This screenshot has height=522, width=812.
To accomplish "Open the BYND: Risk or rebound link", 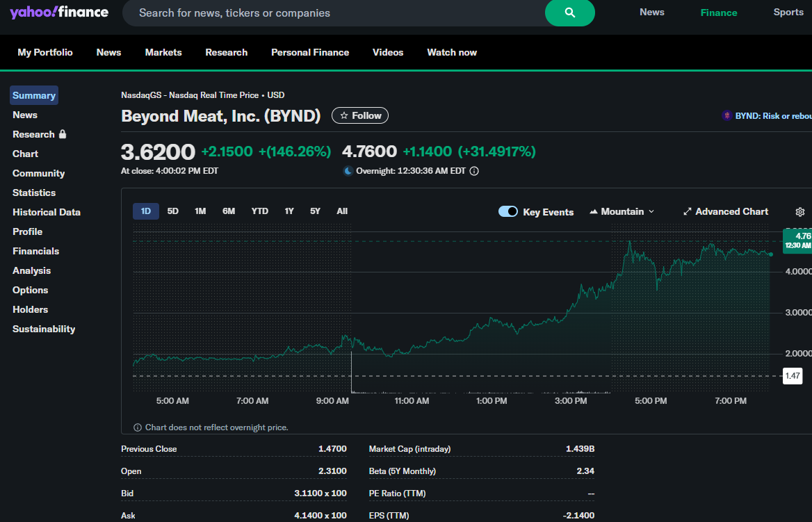I will (773, 116).
